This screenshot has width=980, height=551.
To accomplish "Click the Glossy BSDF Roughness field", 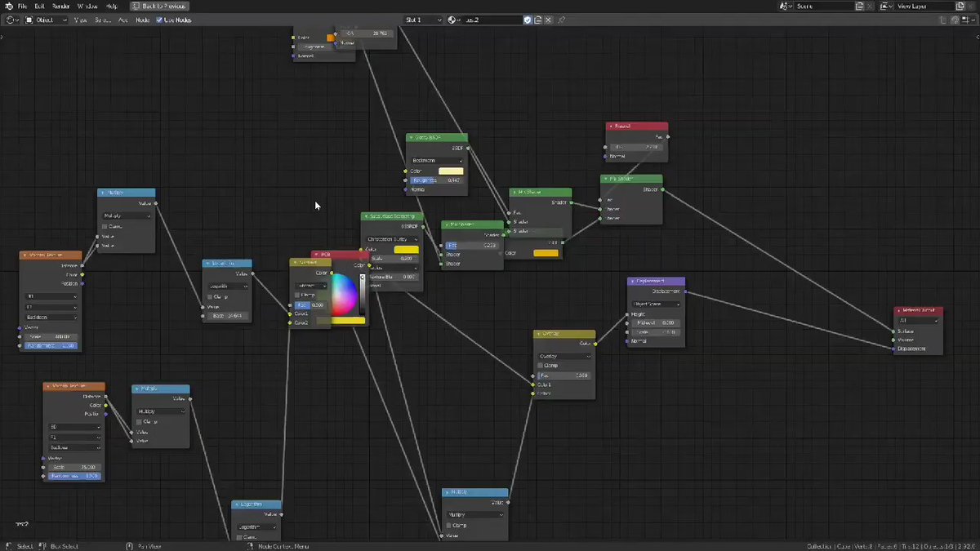I will [x=437, y=180].
